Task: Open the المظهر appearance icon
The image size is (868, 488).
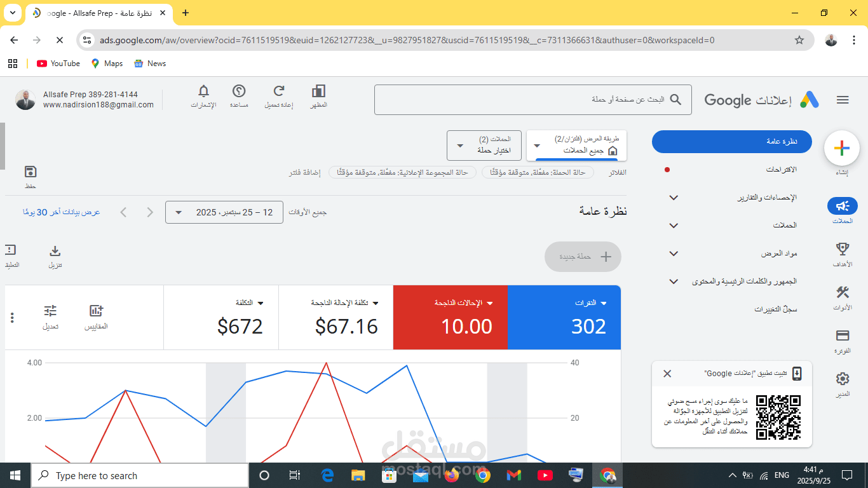Action: (x=318, y=92)
